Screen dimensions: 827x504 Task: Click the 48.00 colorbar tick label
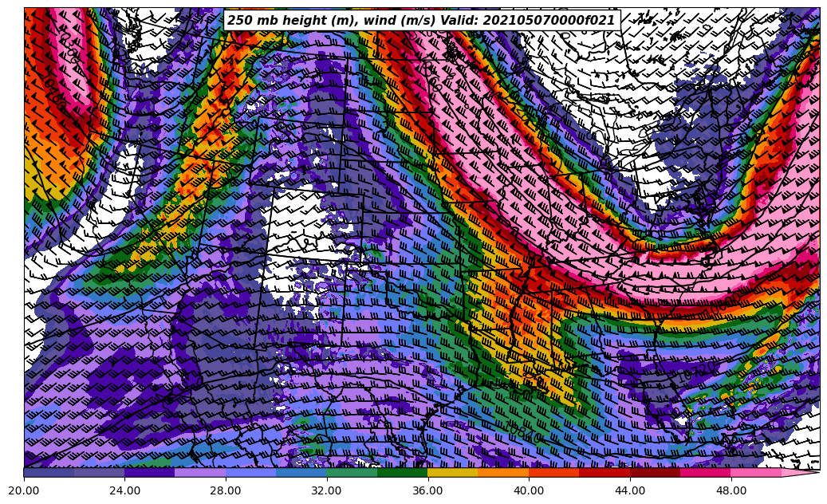[731, 490]
